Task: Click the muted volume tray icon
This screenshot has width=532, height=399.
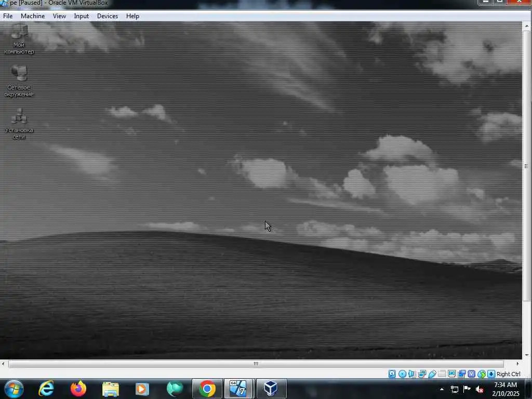Action: pos(480,389)
